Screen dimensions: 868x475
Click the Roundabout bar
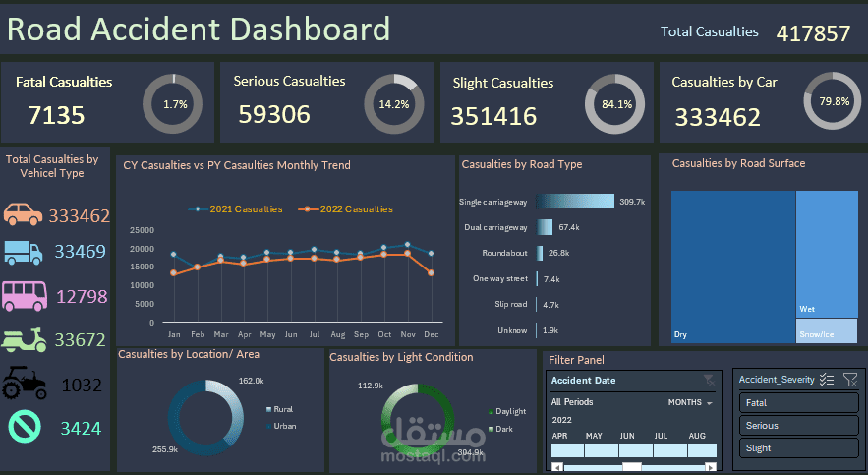tap(539, 253)
